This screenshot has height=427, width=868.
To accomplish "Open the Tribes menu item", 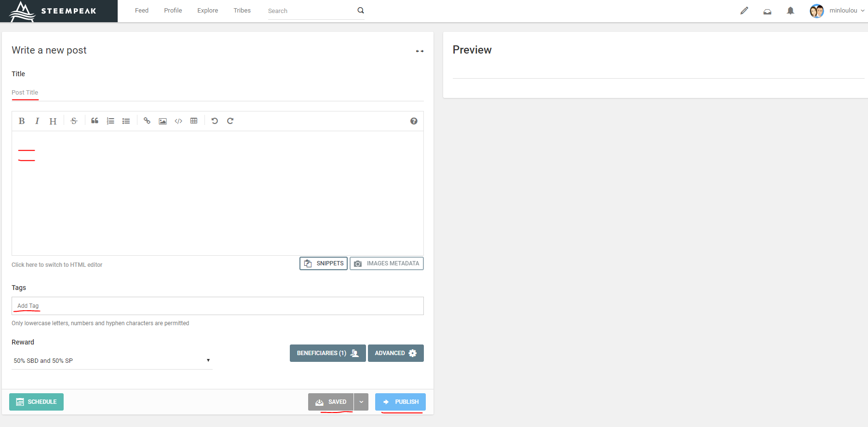I will [242, 11].
